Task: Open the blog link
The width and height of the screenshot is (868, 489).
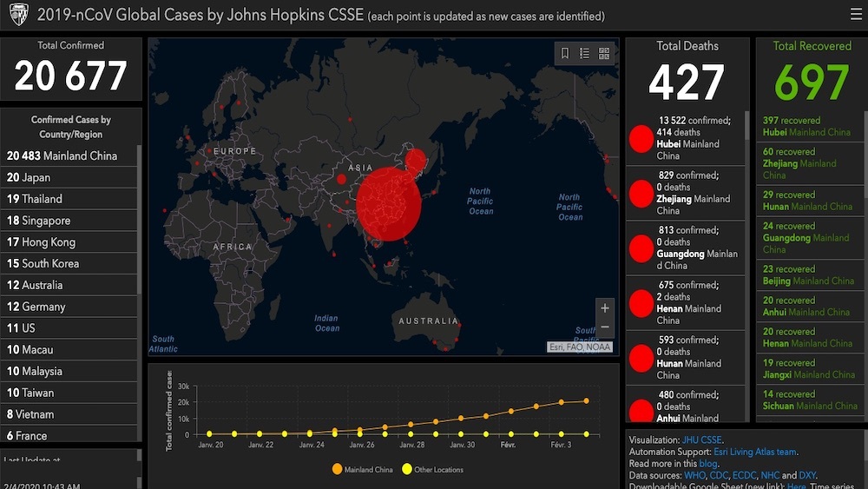Action: [x=708, y=464]
